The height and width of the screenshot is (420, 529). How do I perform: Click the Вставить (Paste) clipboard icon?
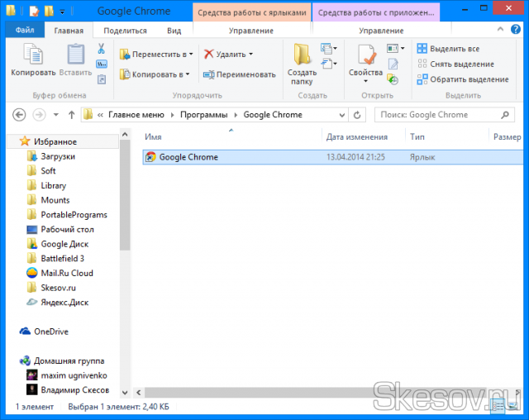tap(75, 56)
